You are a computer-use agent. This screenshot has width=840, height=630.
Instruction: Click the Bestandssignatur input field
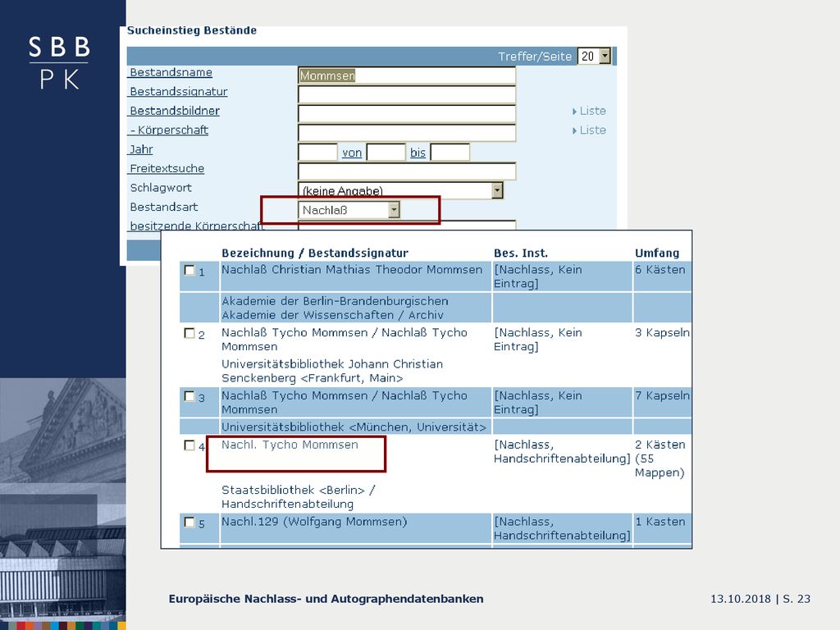[x=407, y=95]
